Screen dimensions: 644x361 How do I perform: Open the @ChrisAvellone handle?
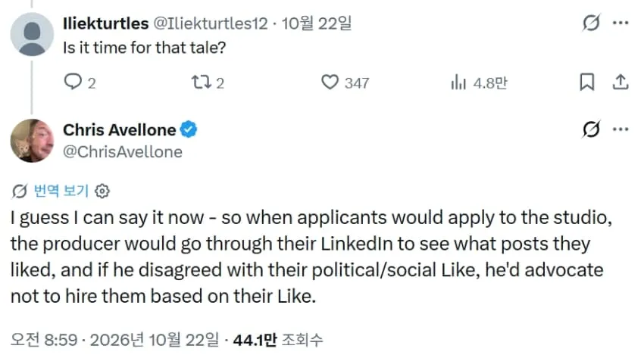tap(123, 152)
